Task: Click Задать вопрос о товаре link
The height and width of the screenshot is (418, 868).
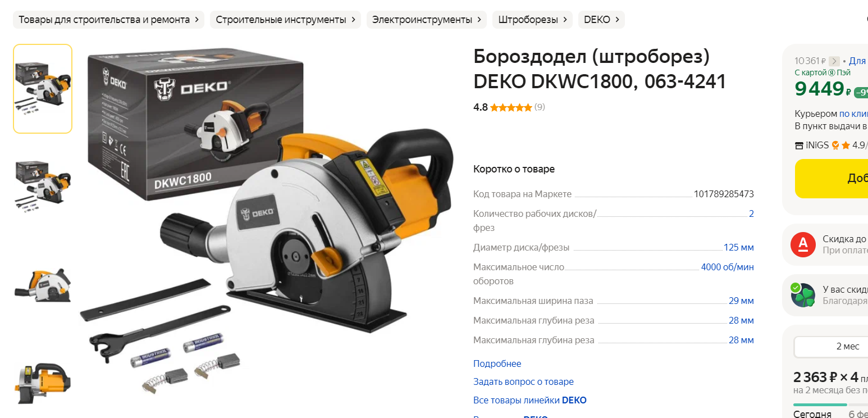Action: tap(523, 382)
